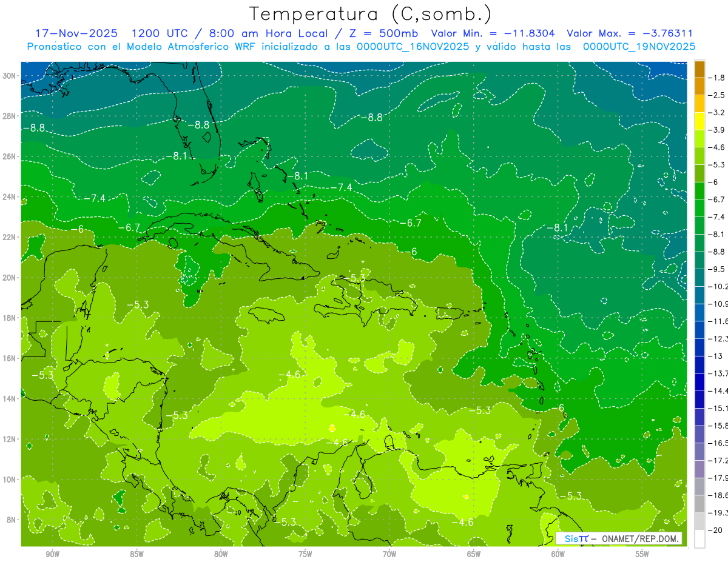The image size is (728, 562).
Task: Click the gray swatch between -18.6 and -19.3
Action: [699, 503]
